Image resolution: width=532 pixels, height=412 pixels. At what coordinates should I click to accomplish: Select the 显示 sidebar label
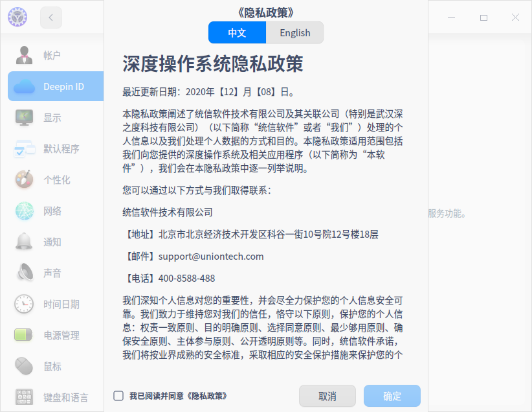coord(52,118)
